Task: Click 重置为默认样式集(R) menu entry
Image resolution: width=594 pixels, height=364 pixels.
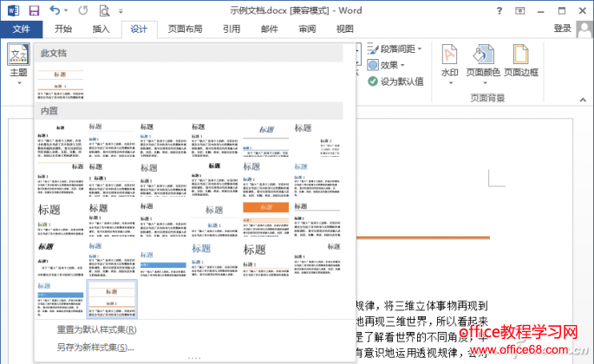Action: pyautogui.click(x=96, y=329)
